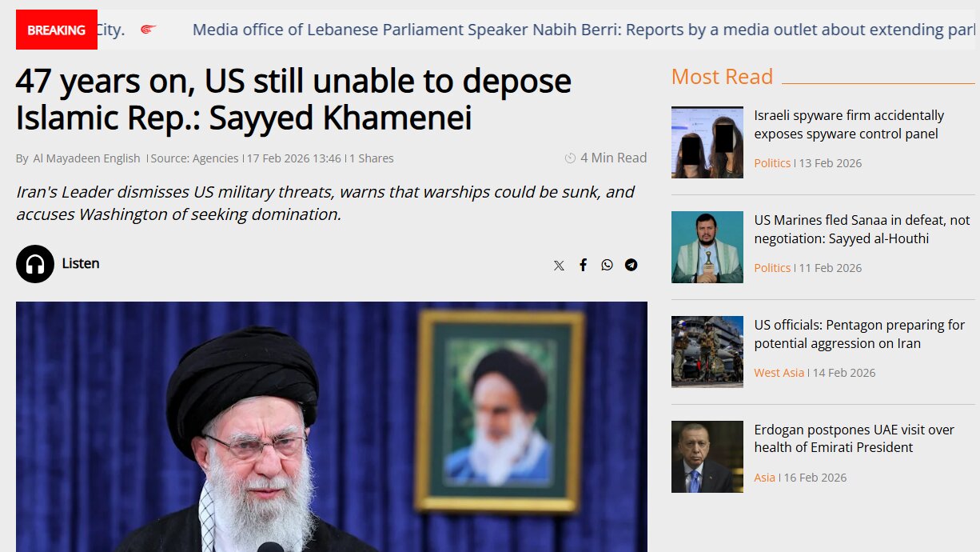Open Erdogan postpones UAE visit article
Viewport: 980px width, 552px height.
pos(854,439)
